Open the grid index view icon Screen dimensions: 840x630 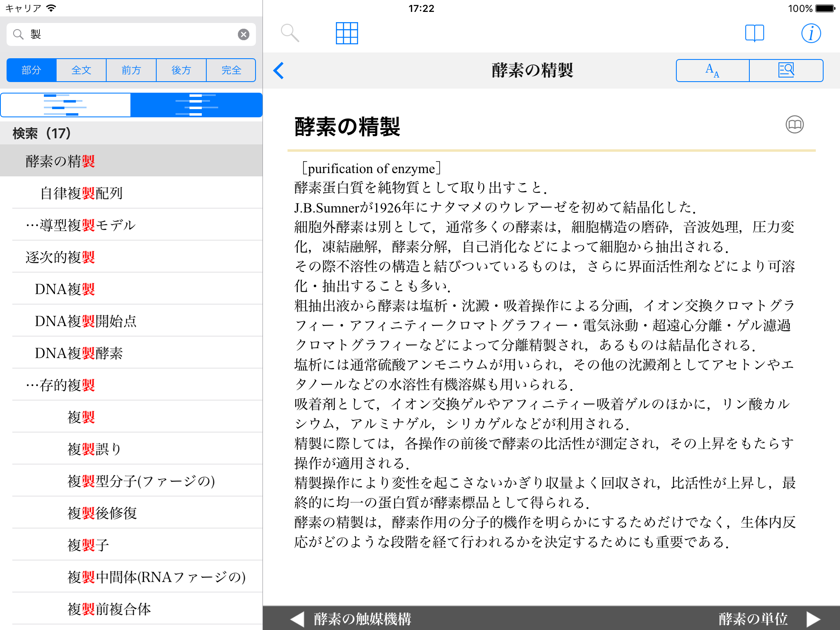347,33
